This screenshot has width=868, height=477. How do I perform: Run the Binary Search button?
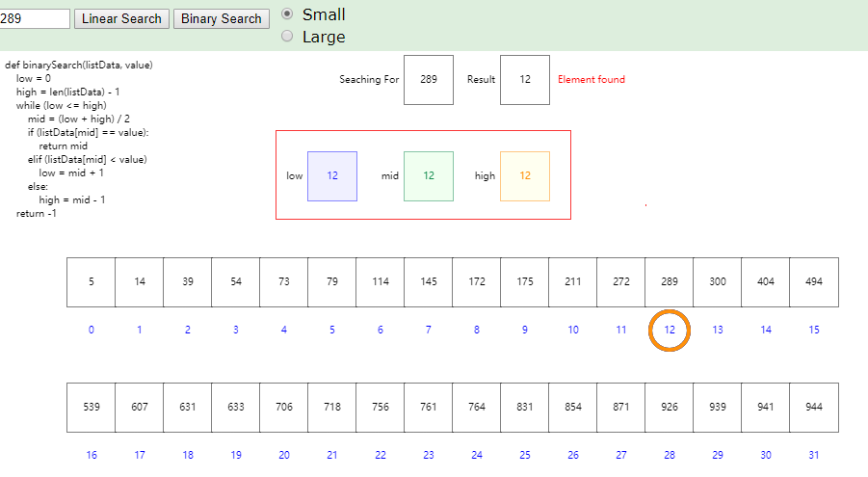(x=222, y=19)
